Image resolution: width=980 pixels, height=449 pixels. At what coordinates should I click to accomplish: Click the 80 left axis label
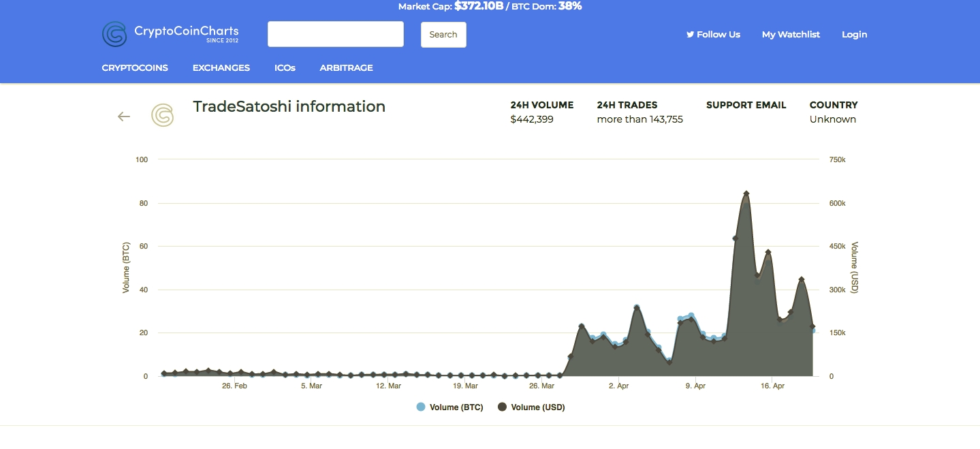click(144, 203)
